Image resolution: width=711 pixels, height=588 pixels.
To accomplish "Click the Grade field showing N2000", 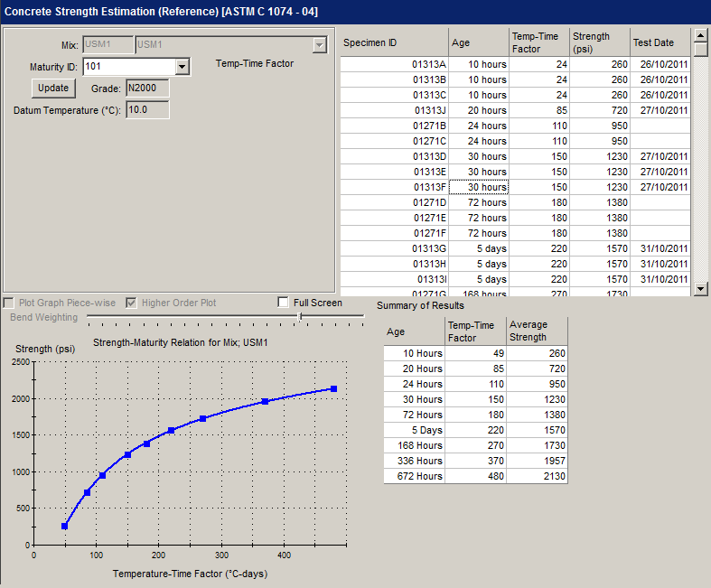I will tap(146, 89).
